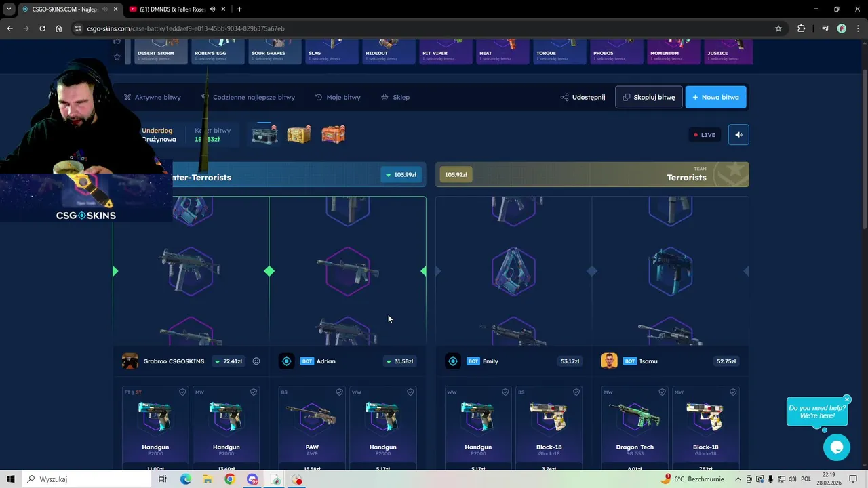Click shield icon on Emily's Handgun card

coord(505,392)
